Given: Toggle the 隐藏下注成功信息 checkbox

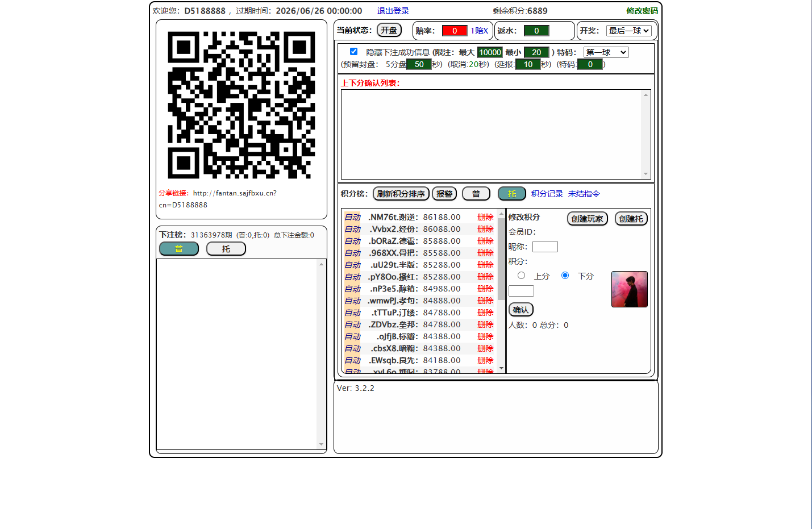Looking at the screenshot, I should [x=353, y=51].
